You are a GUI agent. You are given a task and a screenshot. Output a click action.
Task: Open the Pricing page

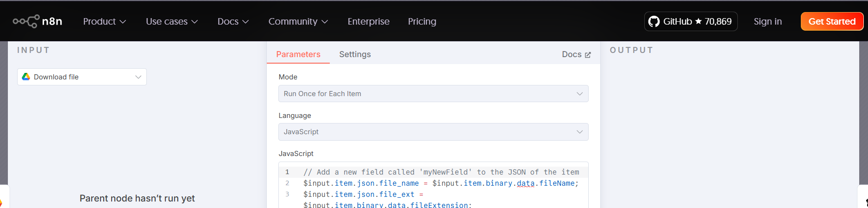coord(421,21)
